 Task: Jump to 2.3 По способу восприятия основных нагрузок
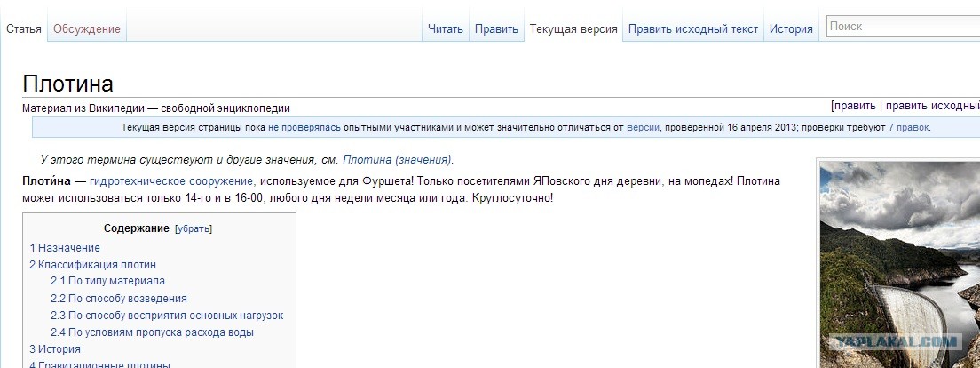pyautogui.click(x=167, y=316)
